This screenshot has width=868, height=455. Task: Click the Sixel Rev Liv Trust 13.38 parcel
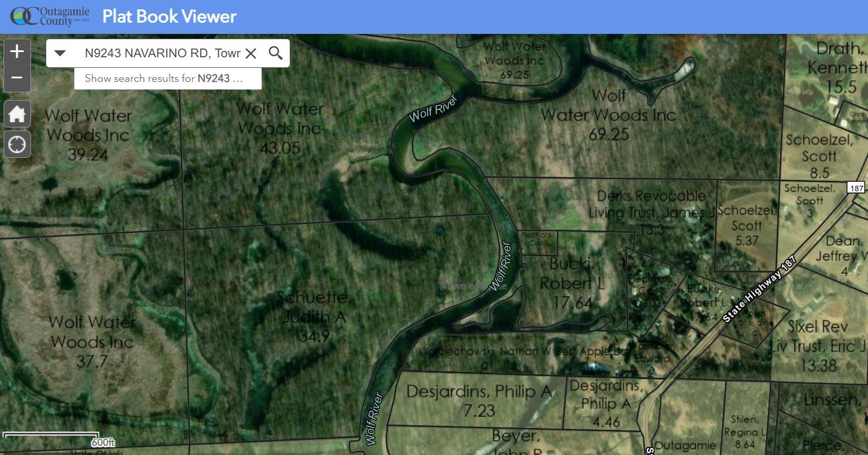(818, 346)
